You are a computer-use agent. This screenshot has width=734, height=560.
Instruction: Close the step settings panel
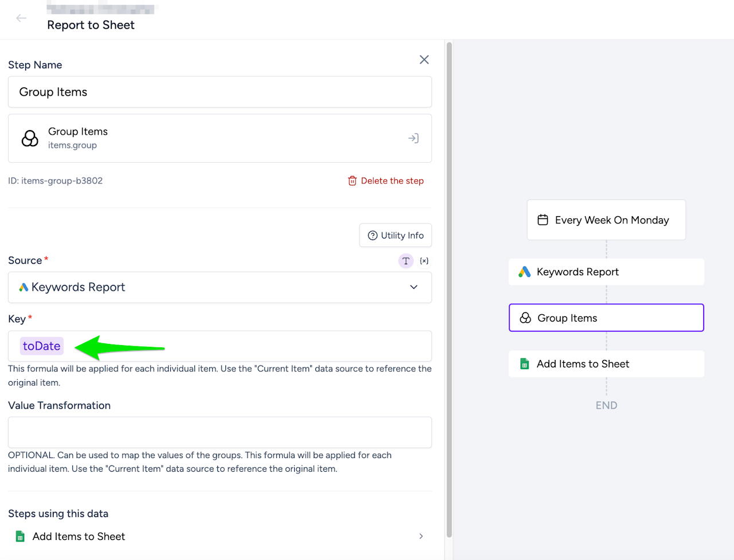tap(424, 60)
